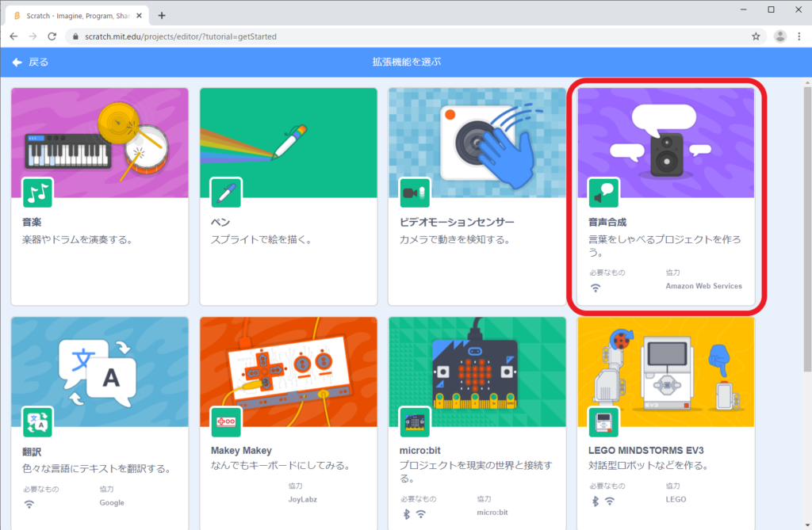Go forward in browser history
Viewport: 812px width, 530px height.
(33, 36)
